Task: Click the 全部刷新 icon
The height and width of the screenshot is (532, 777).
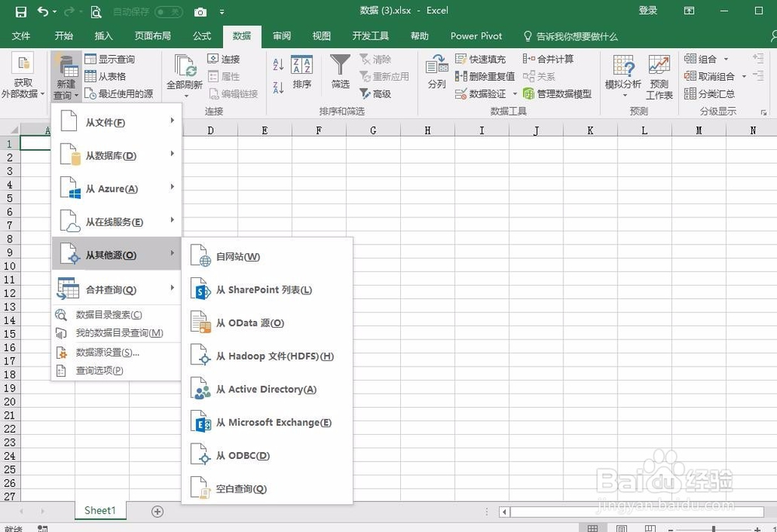Action: 184,66
